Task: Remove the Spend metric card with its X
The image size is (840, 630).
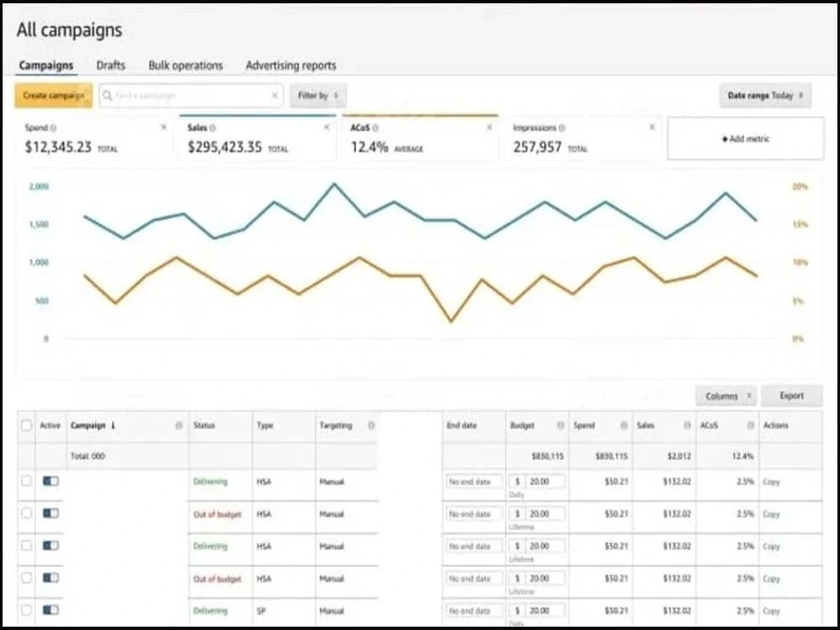Action: [164, 127]
